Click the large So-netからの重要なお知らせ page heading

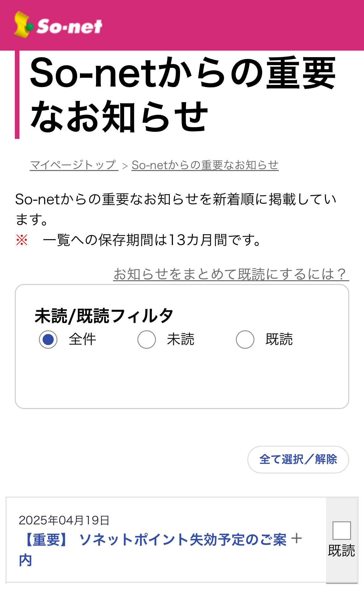[182, 94]
